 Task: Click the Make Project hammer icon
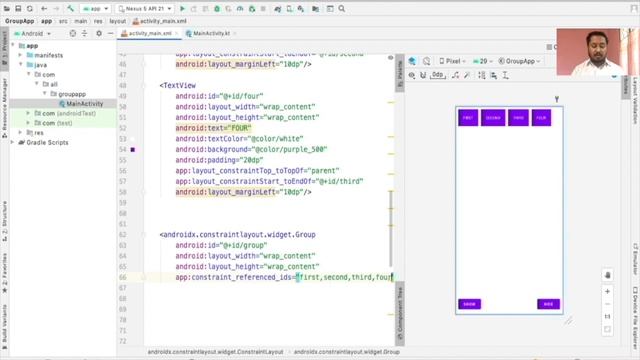[x=71, y=9]
